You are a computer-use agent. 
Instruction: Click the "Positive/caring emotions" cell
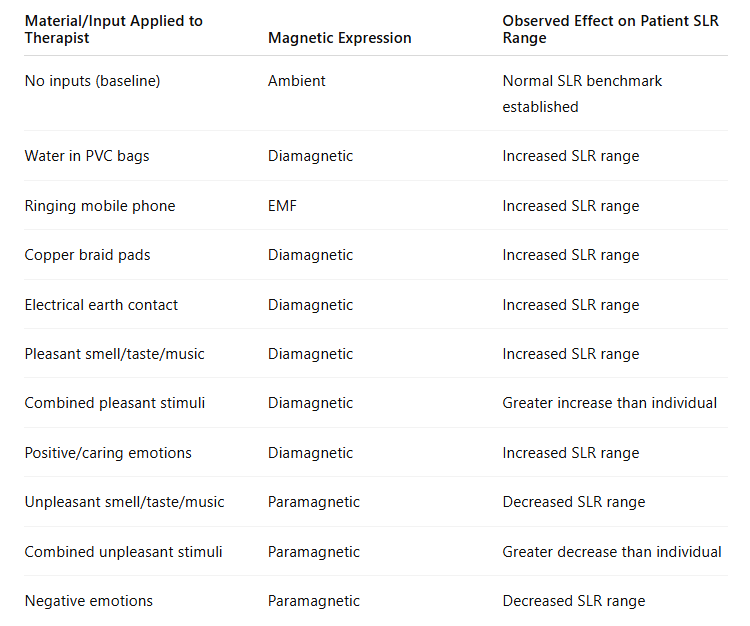point(108,453)
